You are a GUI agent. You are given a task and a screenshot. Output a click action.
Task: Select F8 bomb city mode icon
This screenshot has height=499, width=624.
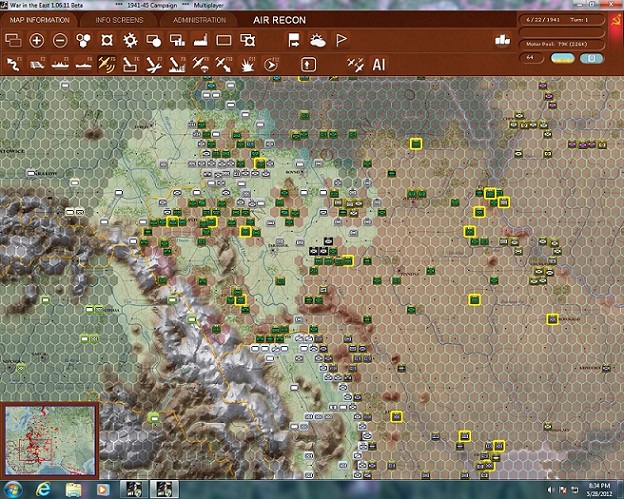[177, 64]
